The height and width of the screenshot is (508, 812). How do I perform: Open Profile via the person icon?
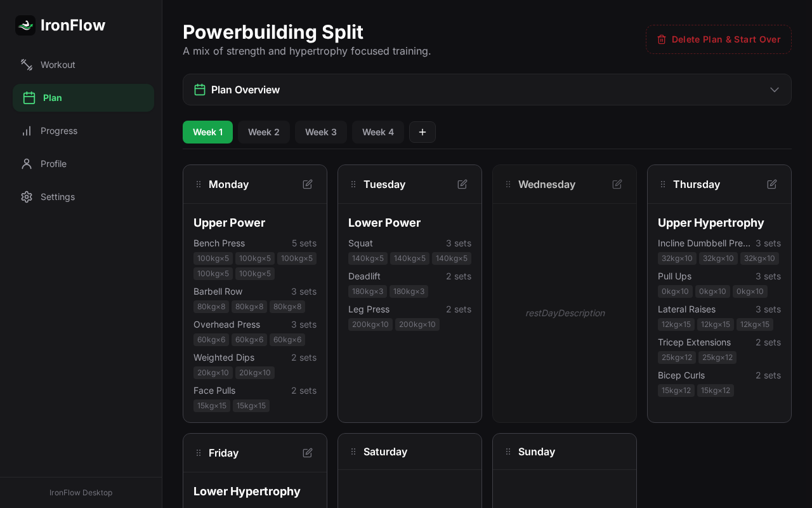(27, 164)
